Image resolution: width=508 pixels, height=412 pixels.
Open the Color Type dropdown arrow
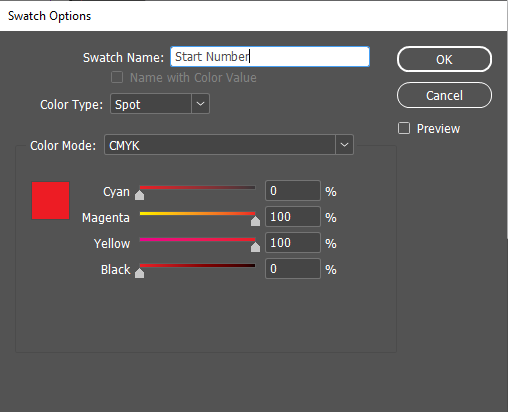(201, 104)
